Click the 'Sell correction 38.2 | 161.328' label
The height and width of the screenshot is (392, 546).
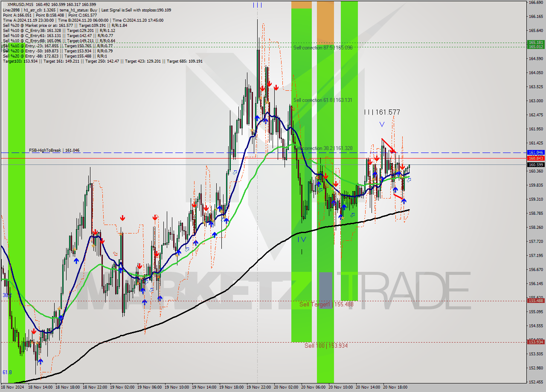click(x=324, y=148)
